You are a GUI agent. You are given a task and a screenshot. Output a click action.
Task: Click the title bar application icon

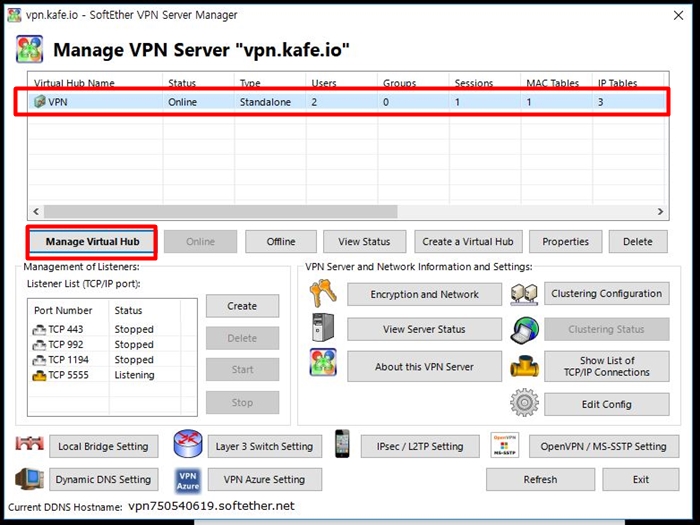tap(14, 15)
